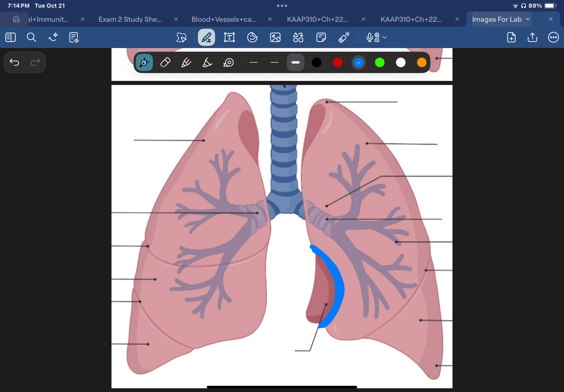Select the orange ink color

click(421, 62)
